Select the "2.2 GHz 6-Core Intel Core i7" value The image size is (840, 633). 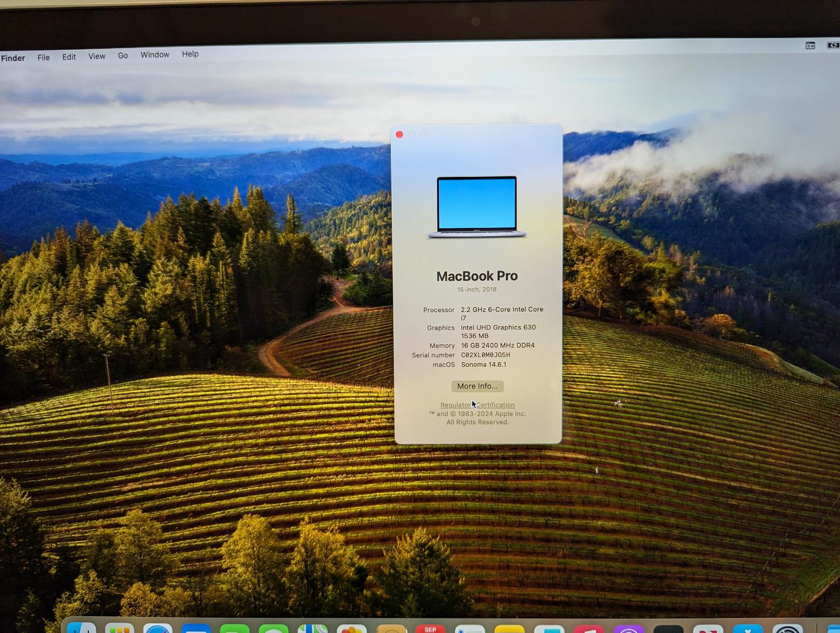[x=502, y=314]
